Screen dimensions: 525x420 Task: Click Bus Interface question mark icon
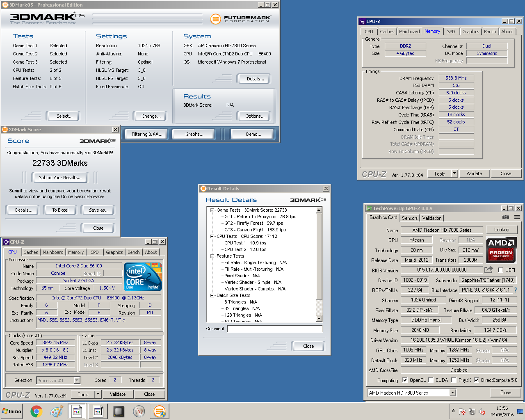516,290
